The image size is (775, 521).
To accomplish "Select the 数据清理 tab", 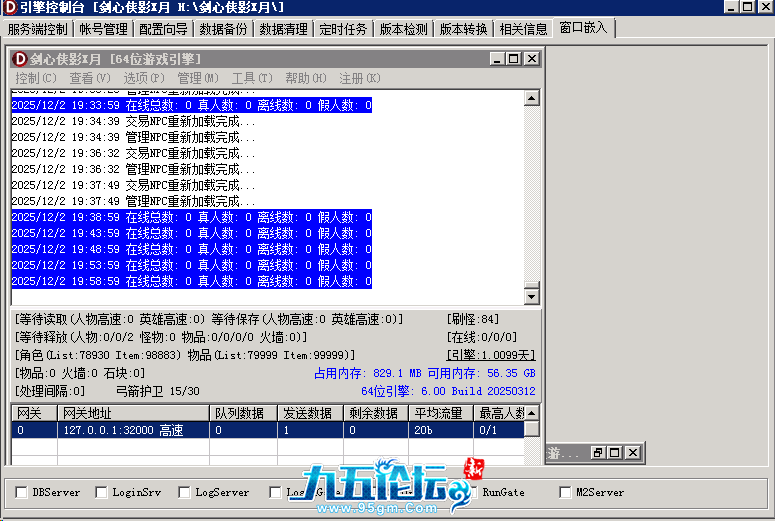I will [x=284, y=29].
